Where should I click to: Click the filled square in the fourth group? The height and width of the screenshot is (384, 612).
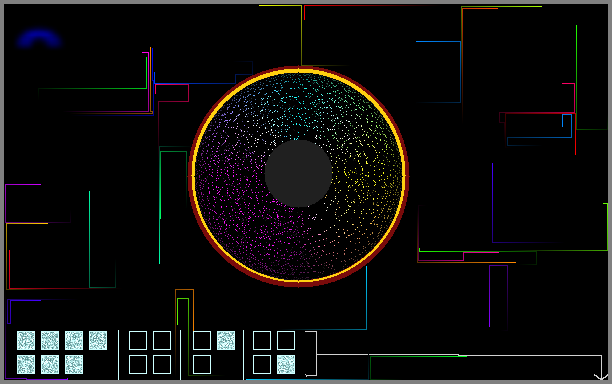point(286,364)
